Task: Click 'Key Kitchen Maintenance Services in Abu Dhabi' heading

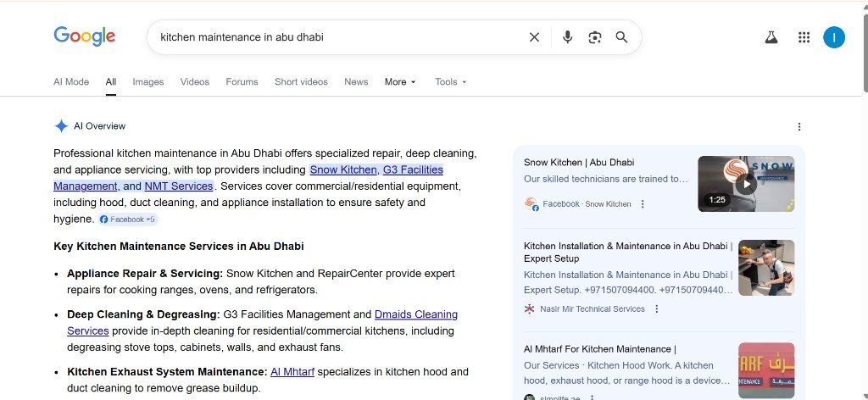Action: click(x=179, y=247)
